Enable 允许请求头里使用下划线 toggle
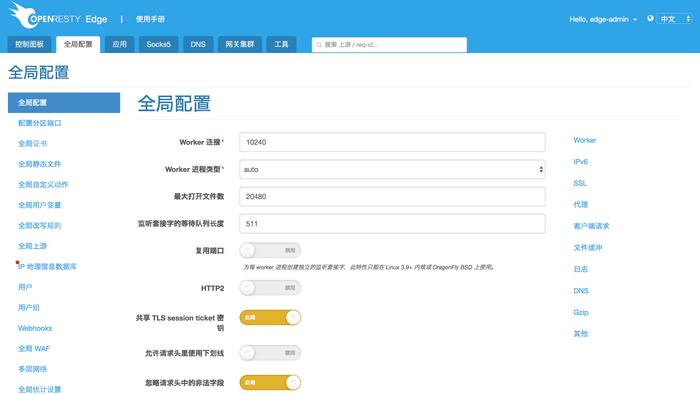The width and height of the screenshot is (700, 394). pyautogui.click(x=270, y=353)
